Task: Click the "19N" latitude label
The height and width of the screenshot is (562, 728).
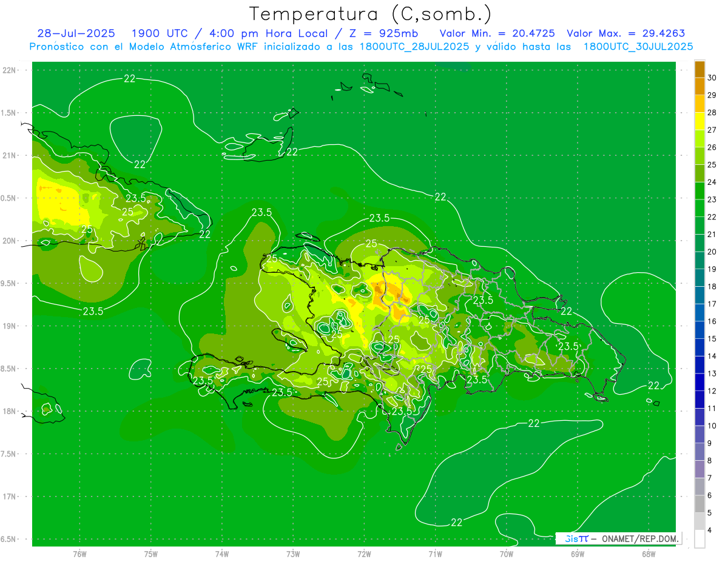Action: click(8, 326)
